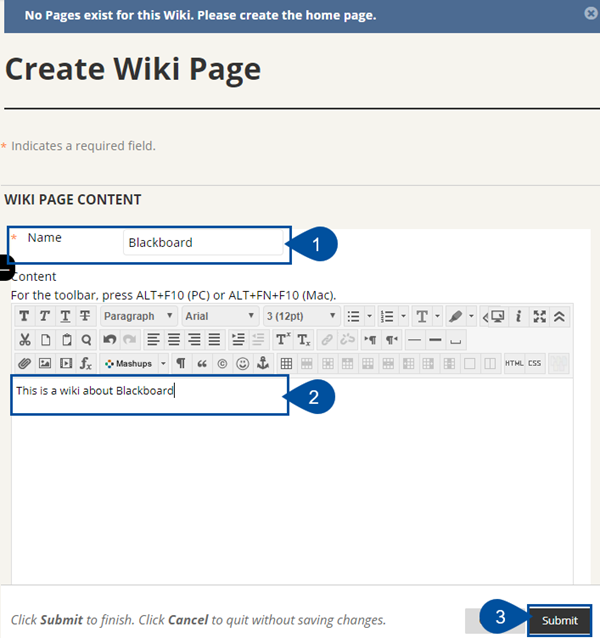The image size is (600, 638).
Task: Toggle bold text formatting
Action: [x=24, y=316]
